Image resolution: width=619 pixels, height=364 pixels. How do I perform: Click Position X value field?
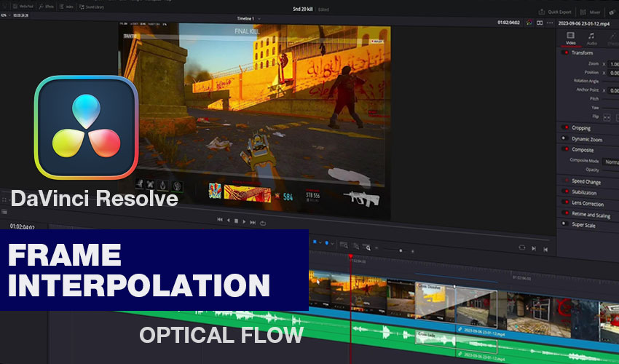click(x=614, y=73)
